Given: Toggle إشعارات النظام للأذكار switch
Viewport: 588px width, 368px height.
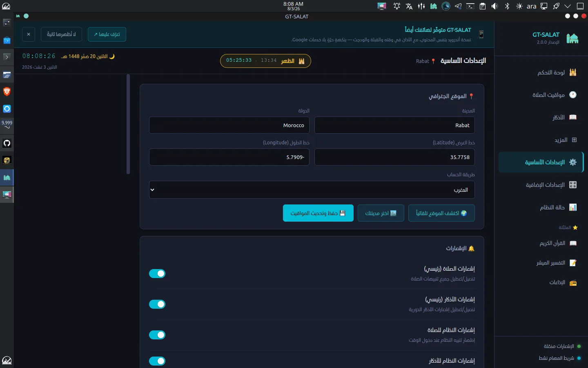Looking at the screenshot, I should tap(157, 361).
